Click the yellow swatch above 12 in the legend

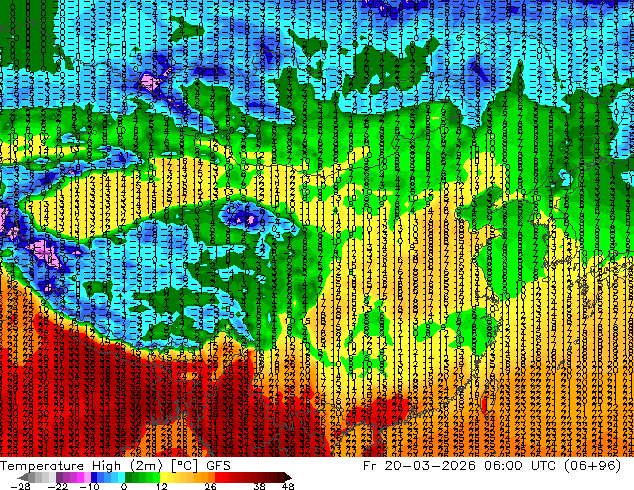[163, 477]
